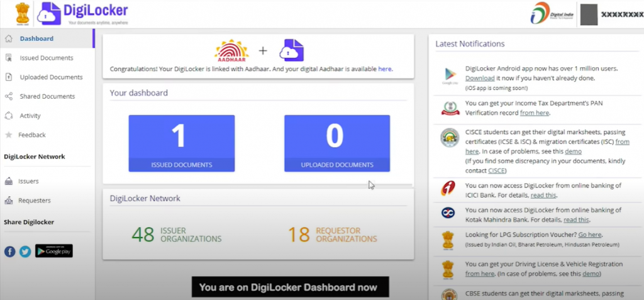Click the Aadhaar logo in banner
Image resolution: width=644 pixels, height=300 pixels.
pos(231,50)
